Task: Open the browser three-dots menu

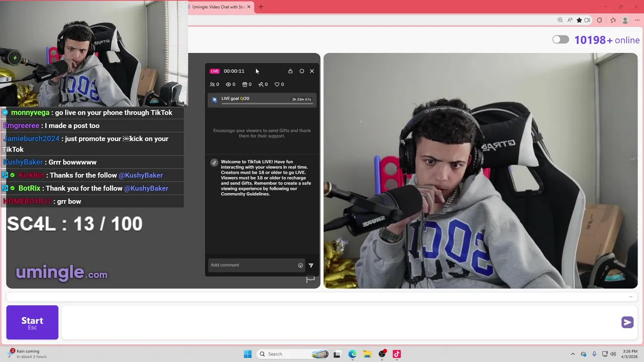Action: [x=637, y=20]
